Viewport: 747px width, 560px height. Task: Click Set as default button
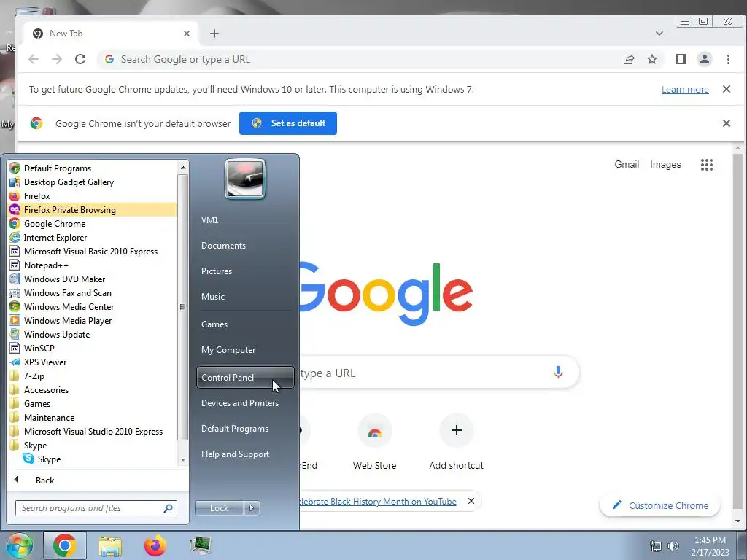287,123
